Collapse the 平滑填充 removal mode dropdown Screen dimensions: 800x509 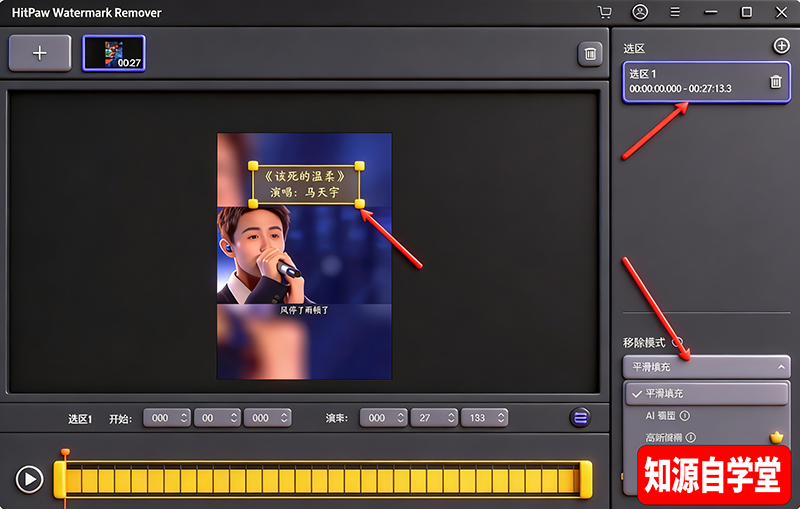[706, 367]
